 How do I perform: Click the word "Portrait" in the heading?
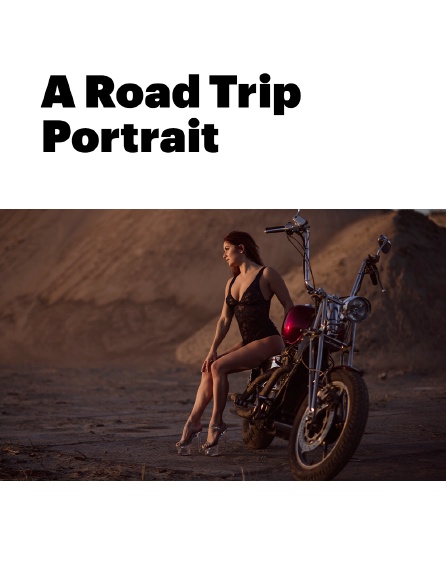tap(130, 135)
